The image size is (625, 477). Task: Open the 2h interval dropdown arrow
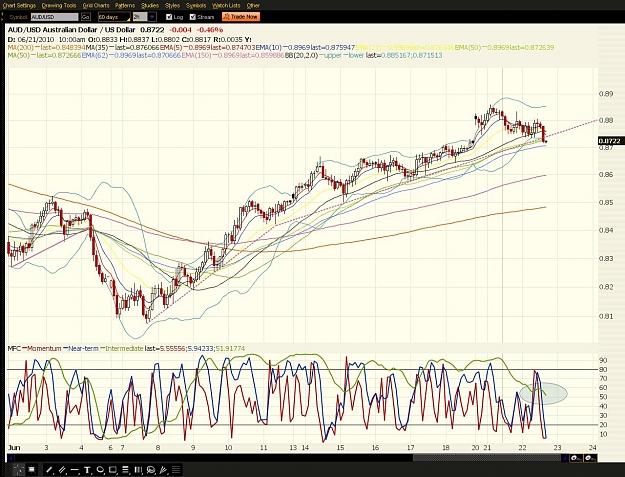click(152, 17)
